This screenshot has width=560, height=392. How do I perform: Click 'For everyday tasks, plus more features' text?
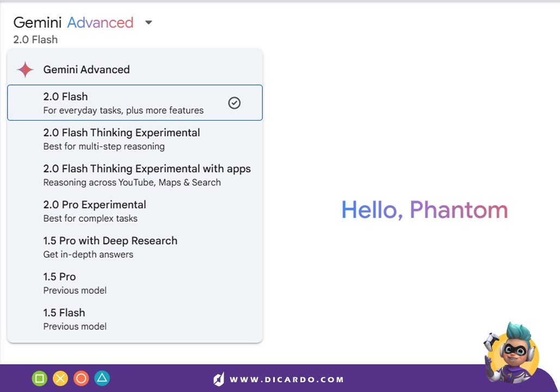(x=124, y=110)
